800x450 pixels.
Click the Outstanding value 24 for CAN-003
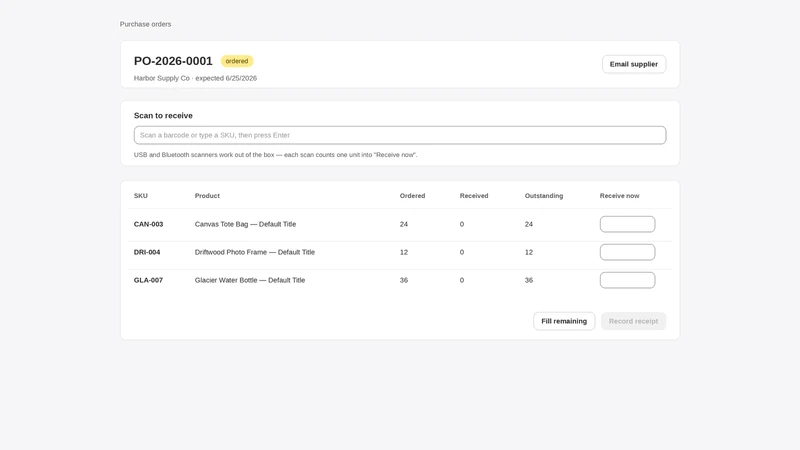(x=529, y=224)
